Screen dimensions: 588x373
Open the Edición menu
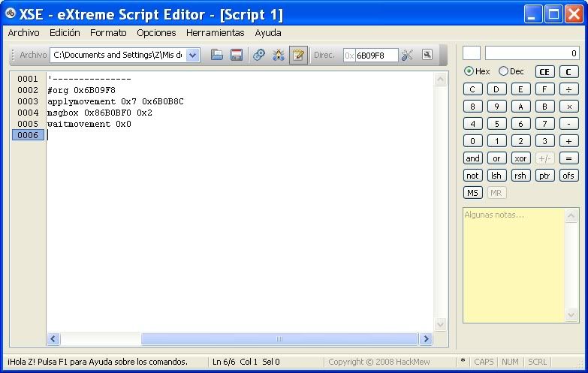coord(65,33)
